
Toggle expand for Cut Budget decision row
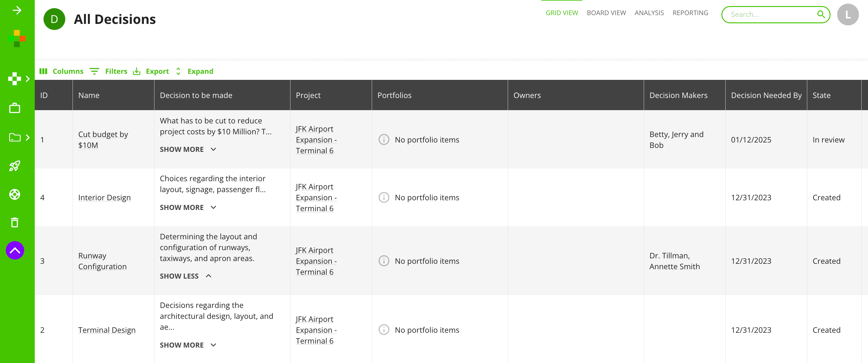click(x=188, y=149)
